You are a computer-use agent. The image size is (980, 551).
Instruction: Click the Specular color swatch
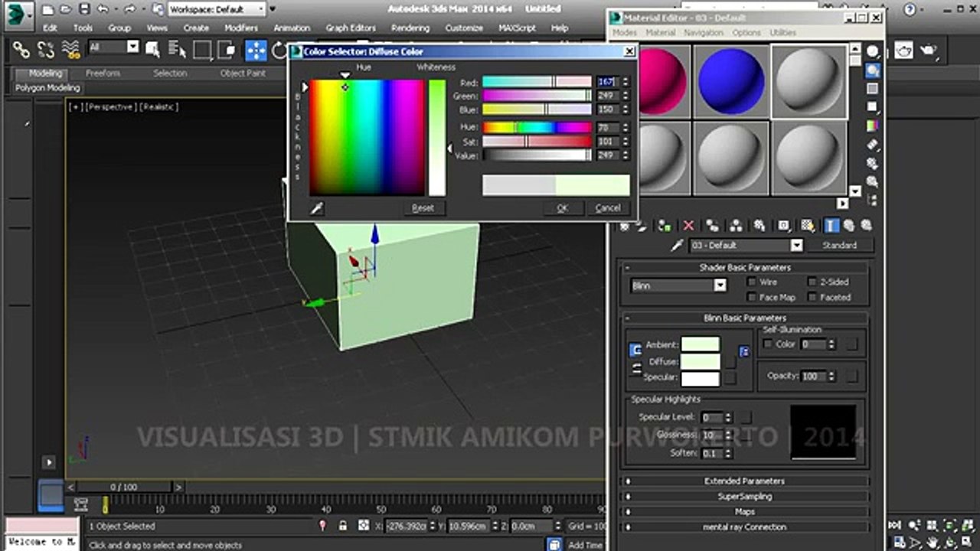tap(701, 378)
